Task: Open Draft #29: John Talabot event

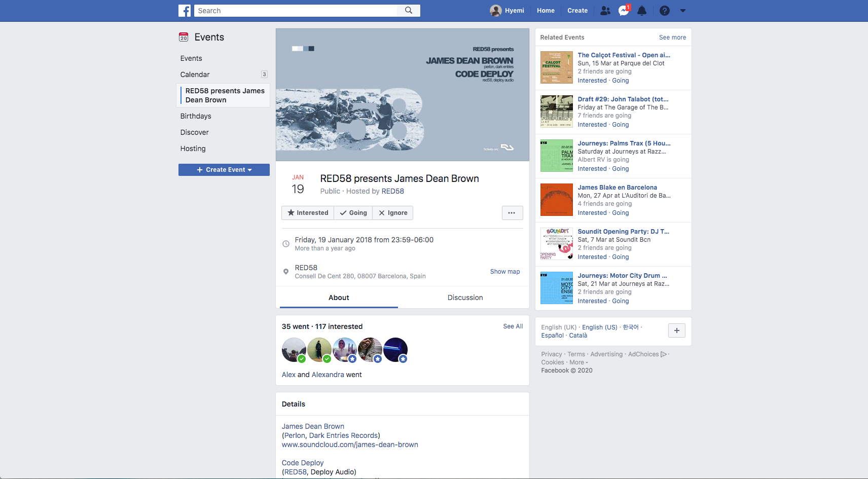Action: coord(623,99)
